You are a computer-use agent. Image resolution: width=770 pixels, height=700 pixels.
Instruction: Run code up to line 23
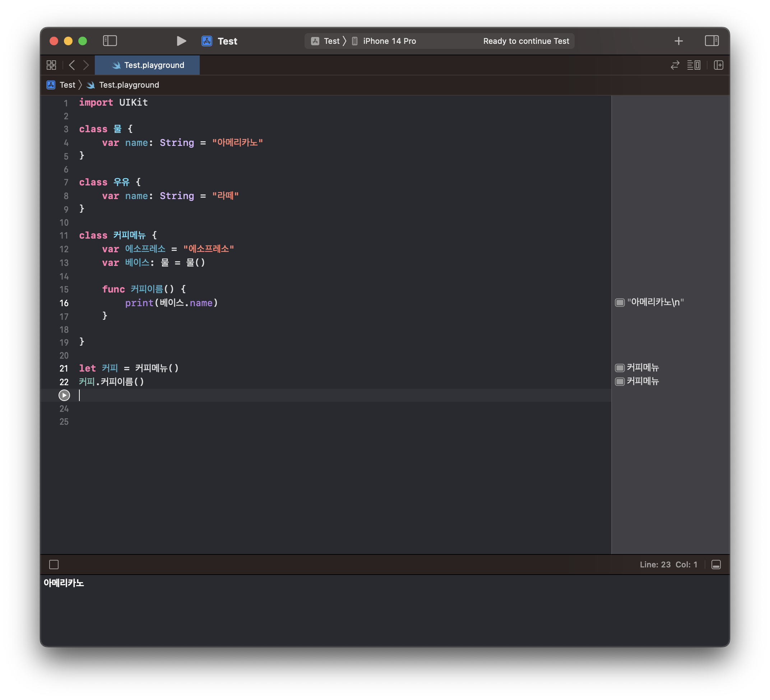pos(64,395)
